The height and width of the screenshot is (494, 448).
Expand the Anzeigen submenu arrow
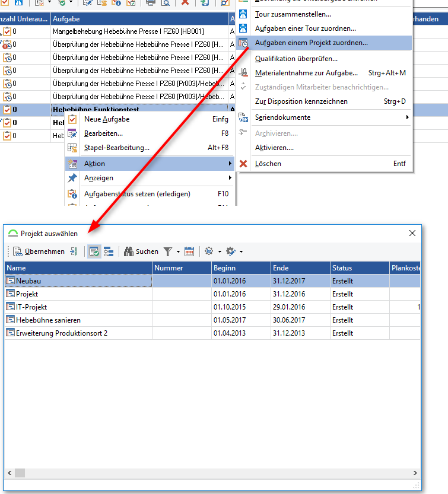click(x=230, y=178)
